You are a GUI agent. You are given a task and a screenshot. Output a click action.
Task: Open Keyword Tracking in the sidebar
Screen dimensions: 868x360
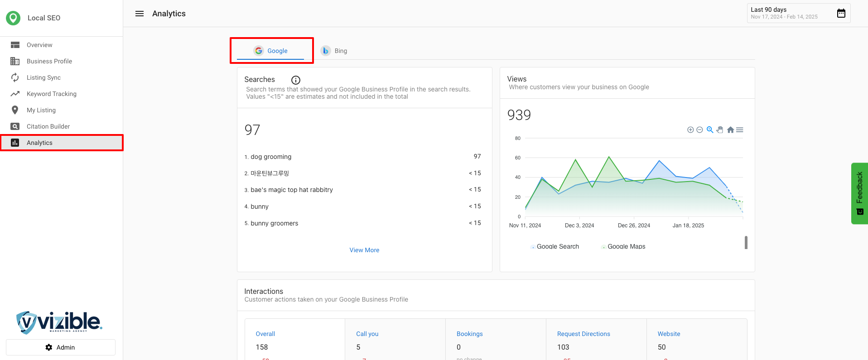52,94
